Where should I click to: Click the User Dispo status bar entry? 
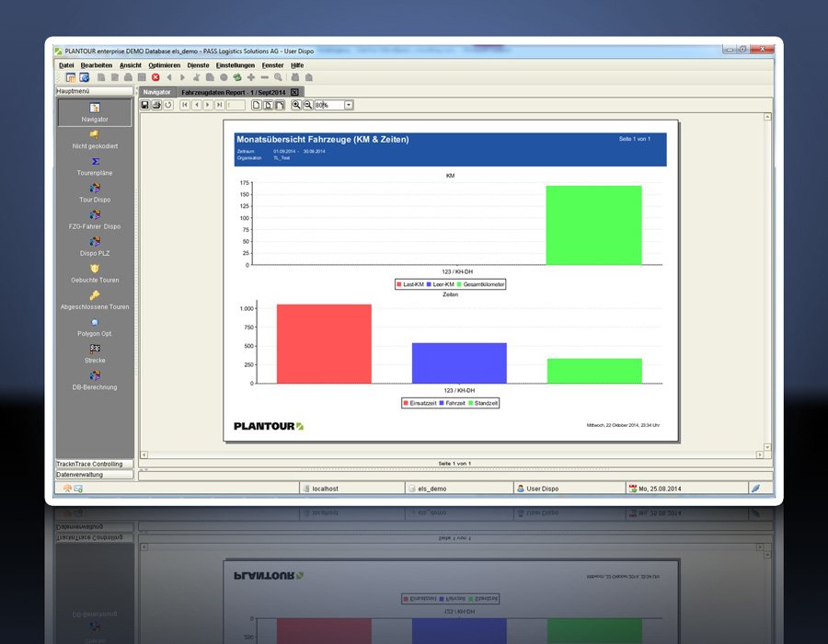569,489
